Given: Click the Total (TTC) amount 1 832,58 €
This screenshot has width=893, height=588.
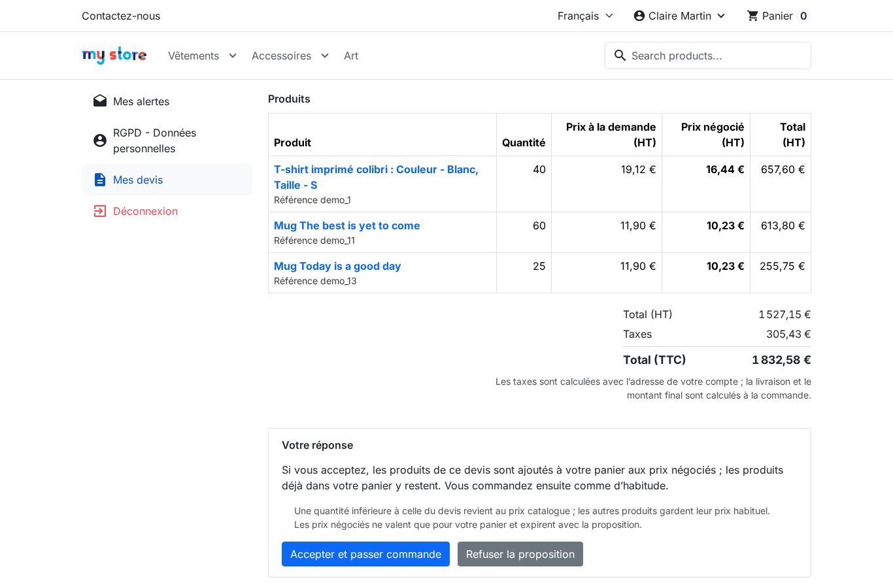Looking at the screenshot, I should (781, 360).
